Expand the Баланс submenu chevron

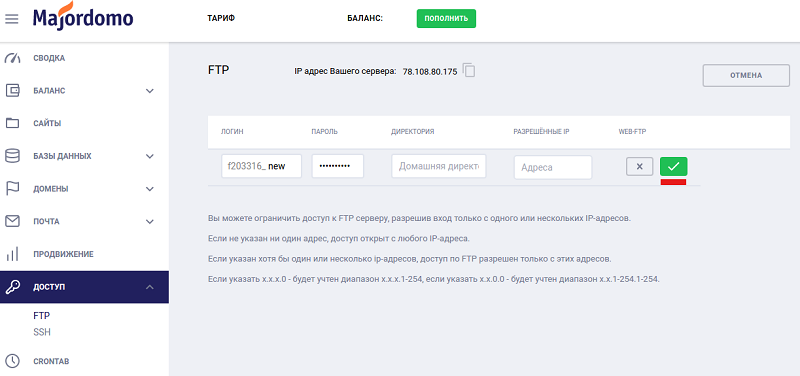tap(149, 91)
